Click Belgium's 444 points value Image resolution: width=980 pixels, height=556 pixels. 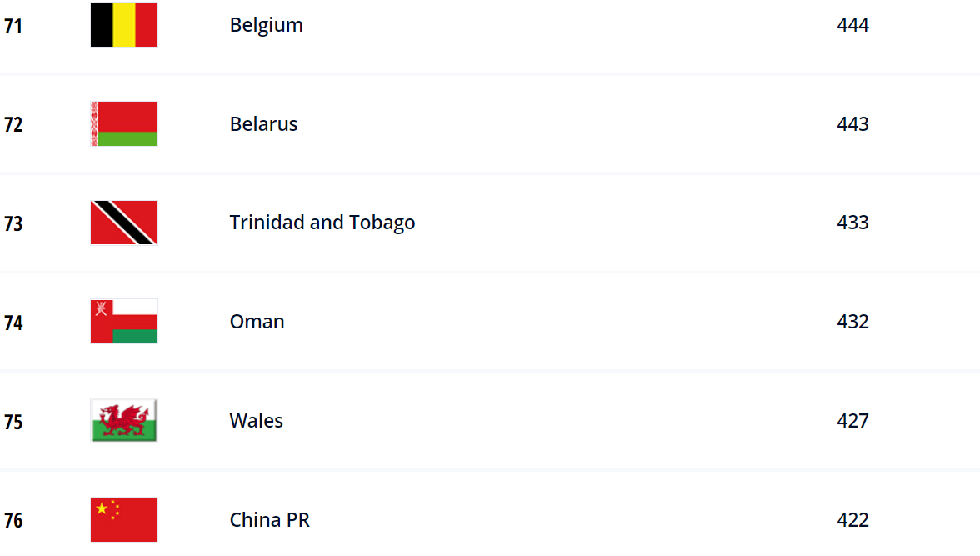coord(852,25)
